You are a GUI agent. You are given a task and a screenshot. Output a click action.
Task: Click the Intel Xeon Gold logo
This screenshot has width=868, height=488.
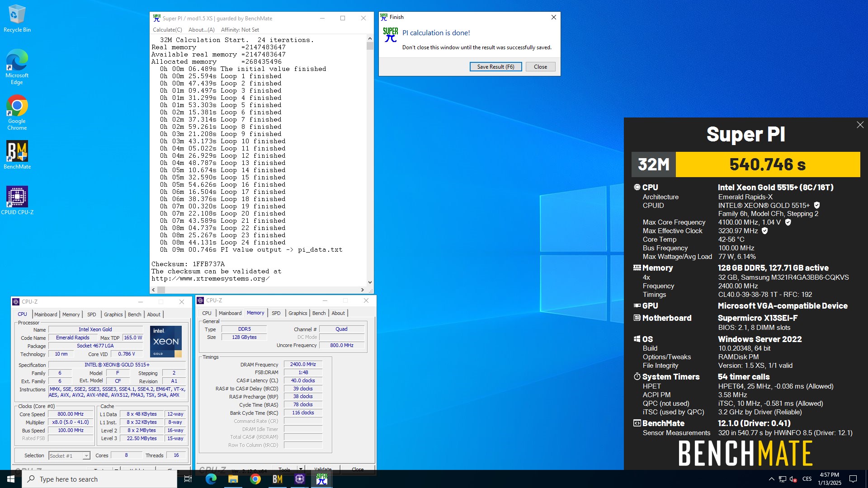[x=166, y=342]
